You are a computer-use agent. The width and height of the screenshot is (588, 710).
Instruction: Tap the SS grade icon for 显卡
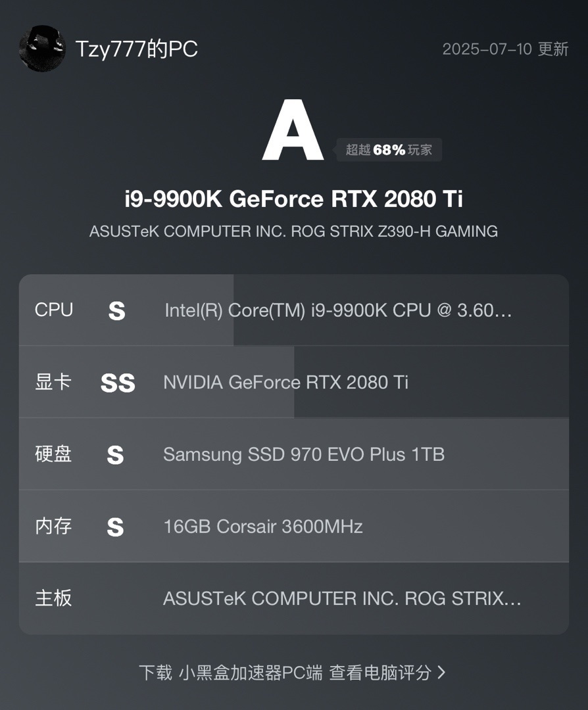click(118, 383)
